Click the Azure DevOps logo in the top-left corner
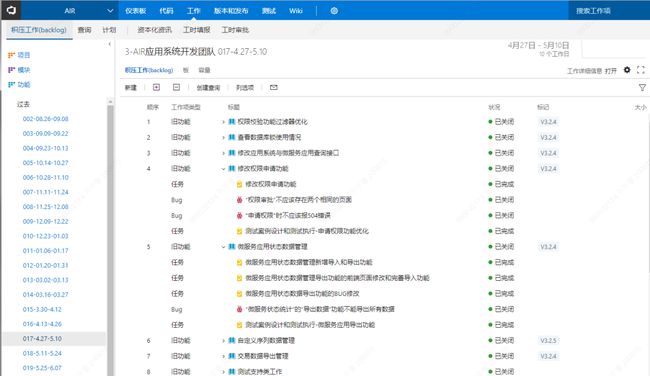Viewport: 650px width, 376px height. [11, 10]
